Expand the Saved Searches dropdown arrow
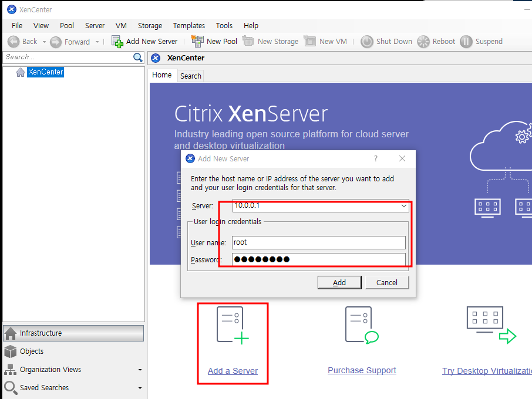Screen dimensions: 532x399 point(140,388)
